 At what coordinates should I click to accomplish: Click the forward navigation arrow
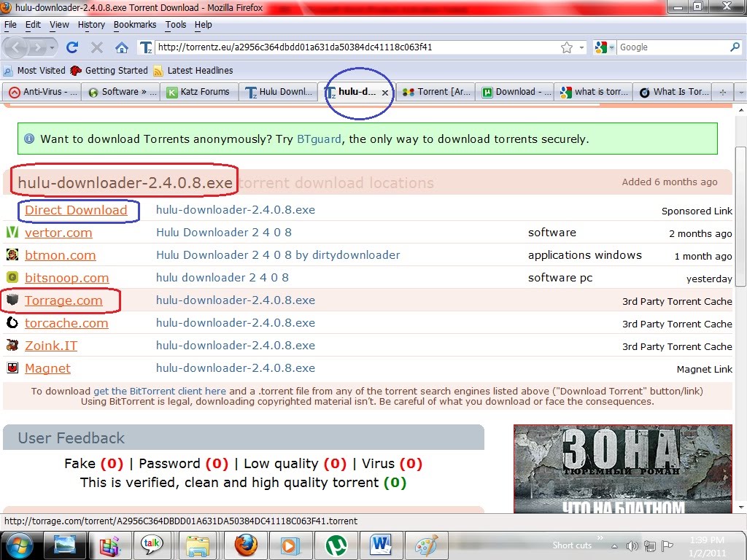[37, 47]
